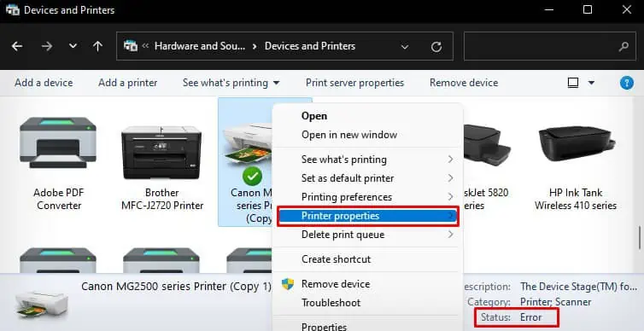Click Category value Printer; Scanner
Screen dimensions: 644x331
click(555, 302)
